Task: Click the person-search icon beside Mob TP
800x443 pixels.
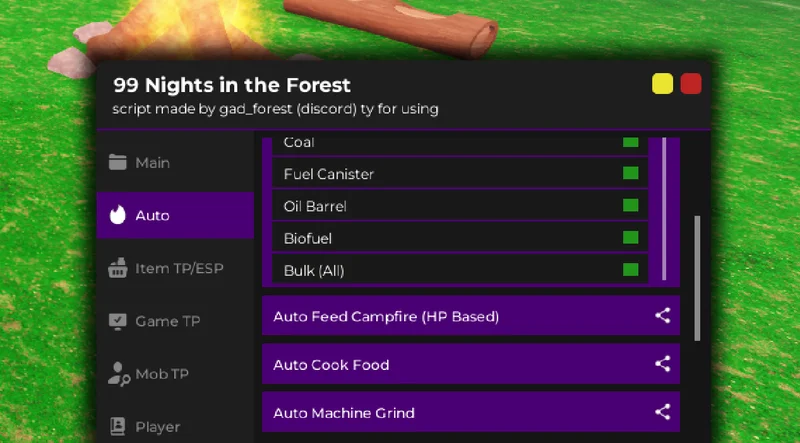Action: [x=119, y=374]
